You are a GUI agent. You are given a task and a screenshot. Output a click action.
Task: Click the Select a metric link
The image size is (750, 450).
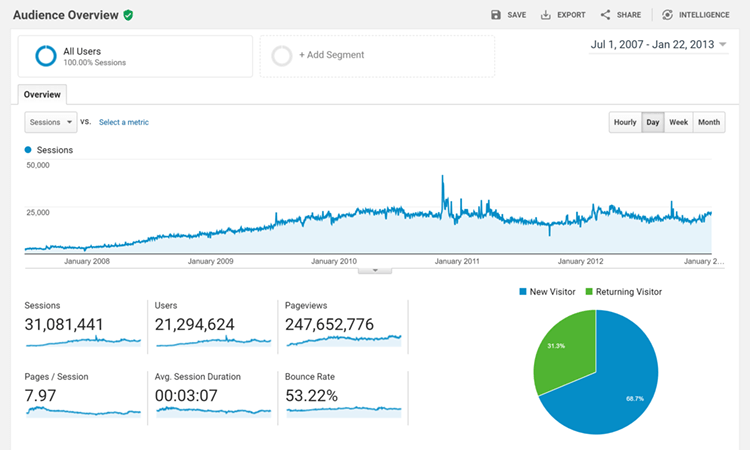pyautogui.click(x=124, y=122)
